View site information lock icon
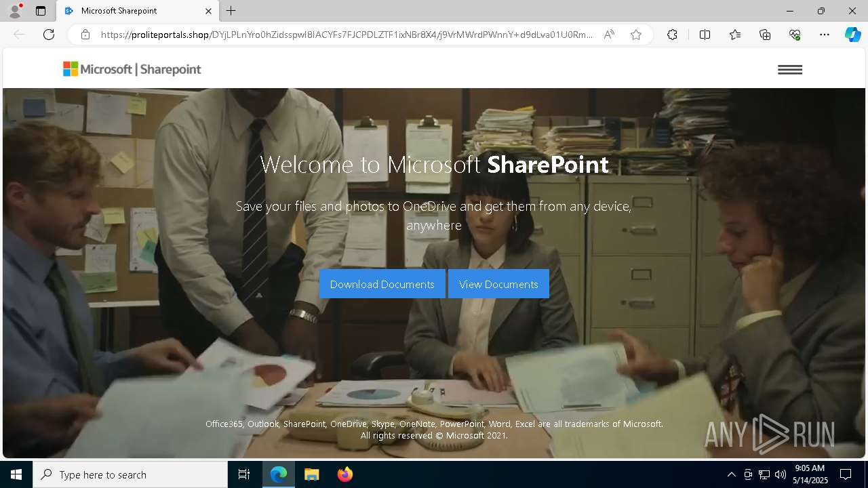The height and width of the screenshot is (488, 868). (x=85, y=35)
